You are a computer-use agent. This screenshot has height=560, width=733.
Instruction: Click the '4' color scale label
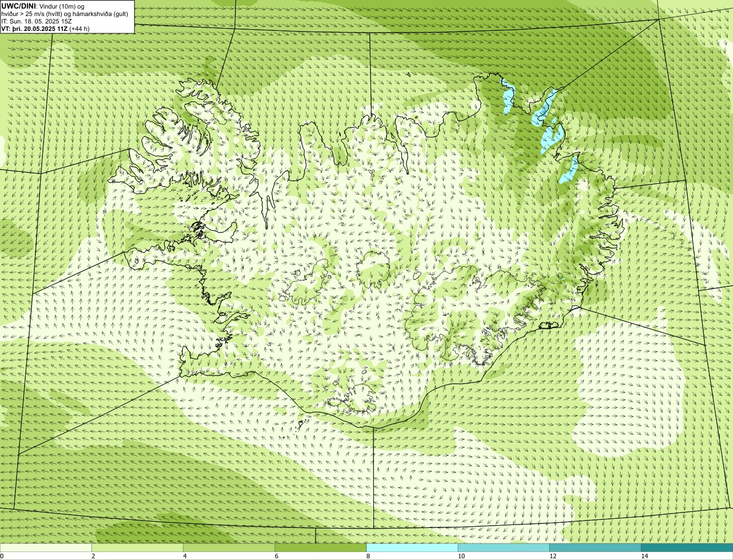pyautogui.click(x=184, y=556)
